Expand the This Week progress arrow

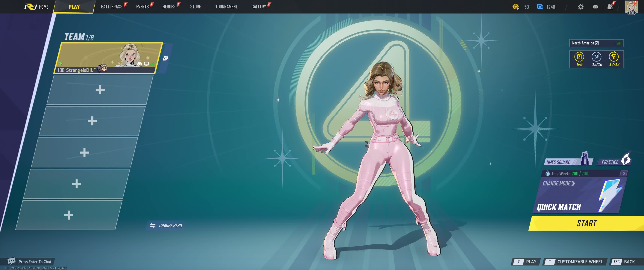tap(623, 173)
